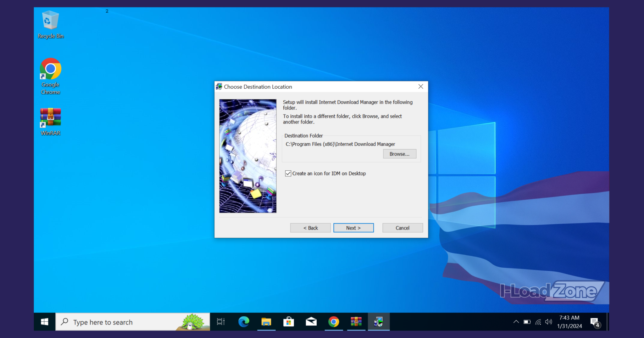Select the WinRAR desktop shortcut

click(50, 122)
